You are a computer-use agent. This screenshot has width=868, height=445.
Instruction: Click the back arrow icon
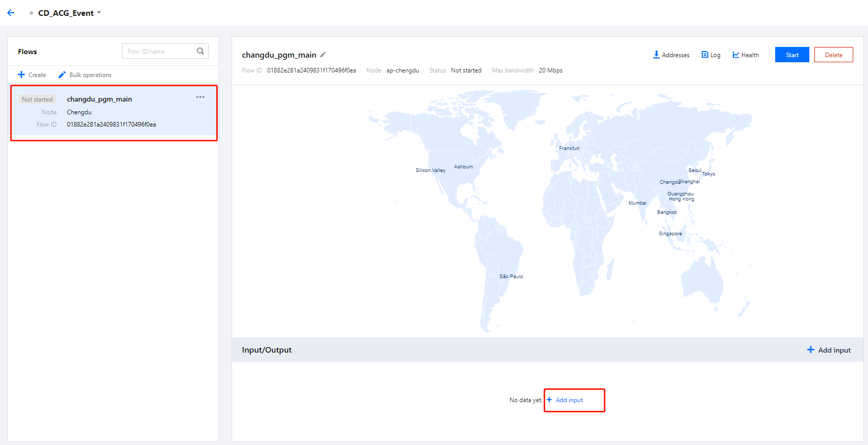pyautogui.click(x=11, y=13)
